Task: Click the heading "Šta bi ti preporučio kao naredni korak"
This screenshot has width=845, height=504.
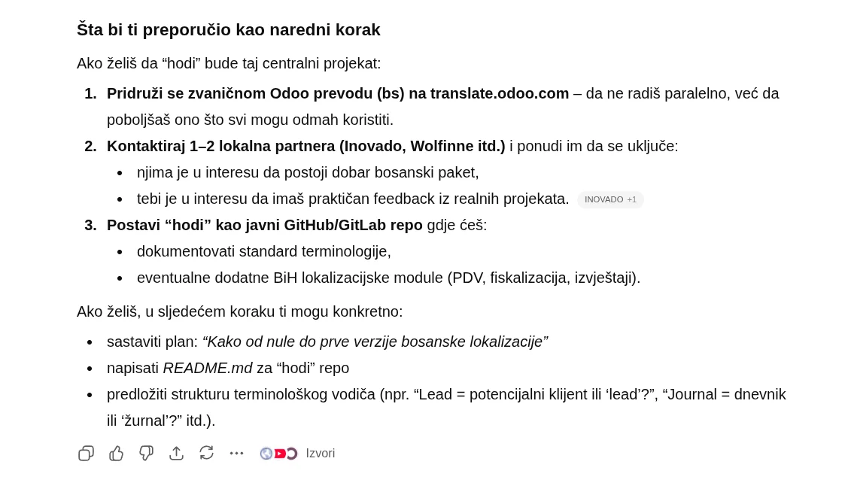Action: click(x=229, y=29)
